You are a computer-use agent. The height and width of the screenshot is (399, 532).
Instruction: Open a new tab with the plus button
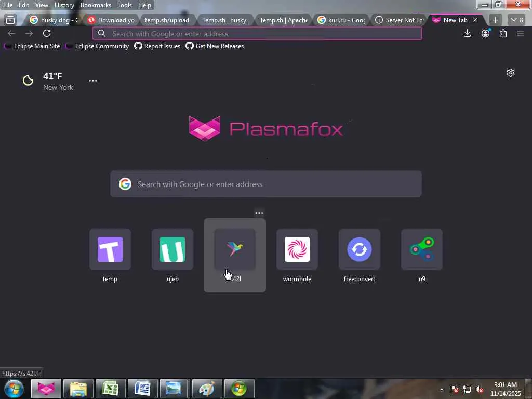click(x=495, y=20)
